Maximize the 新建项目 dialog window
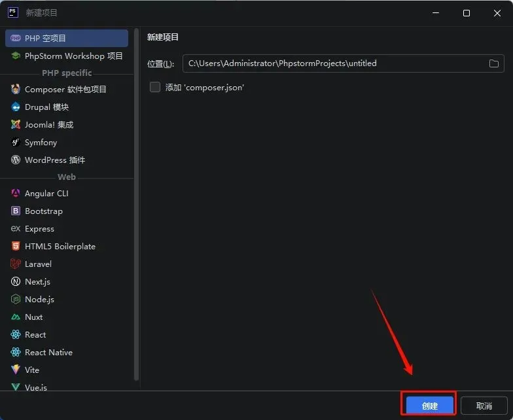This screenshot has width=513, height=420. (466, 13)
